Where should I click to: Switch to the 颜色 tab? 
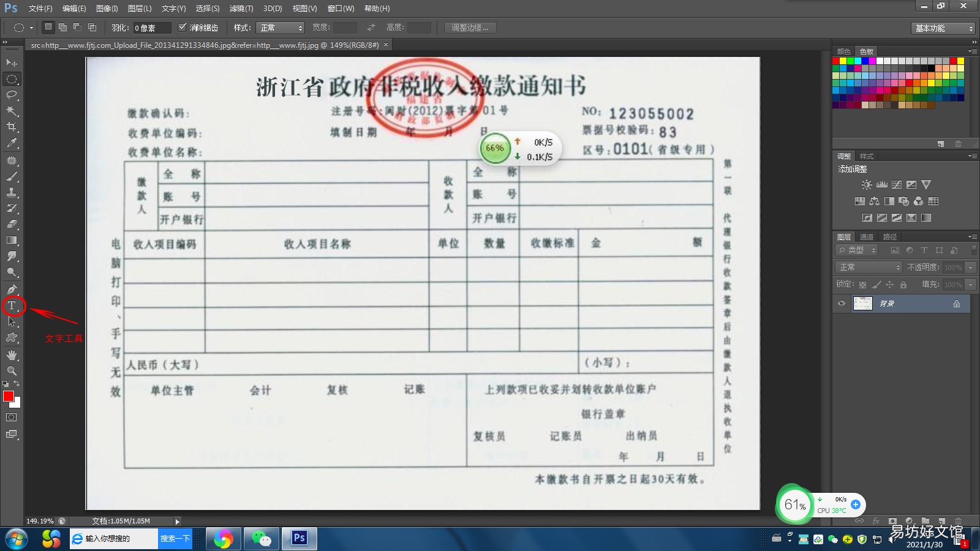[x=844, y=51]
